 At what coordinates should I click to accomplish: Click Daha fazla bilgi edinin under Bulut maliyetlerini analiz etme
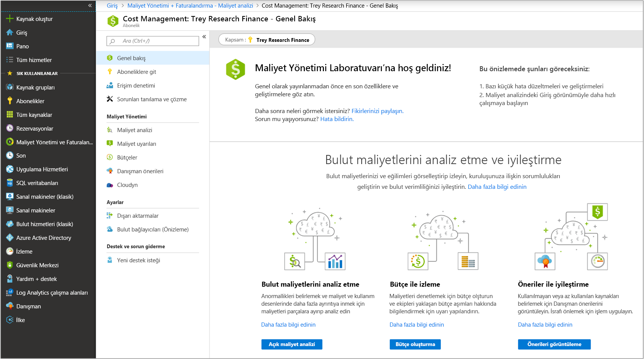[x=288, y=324]
